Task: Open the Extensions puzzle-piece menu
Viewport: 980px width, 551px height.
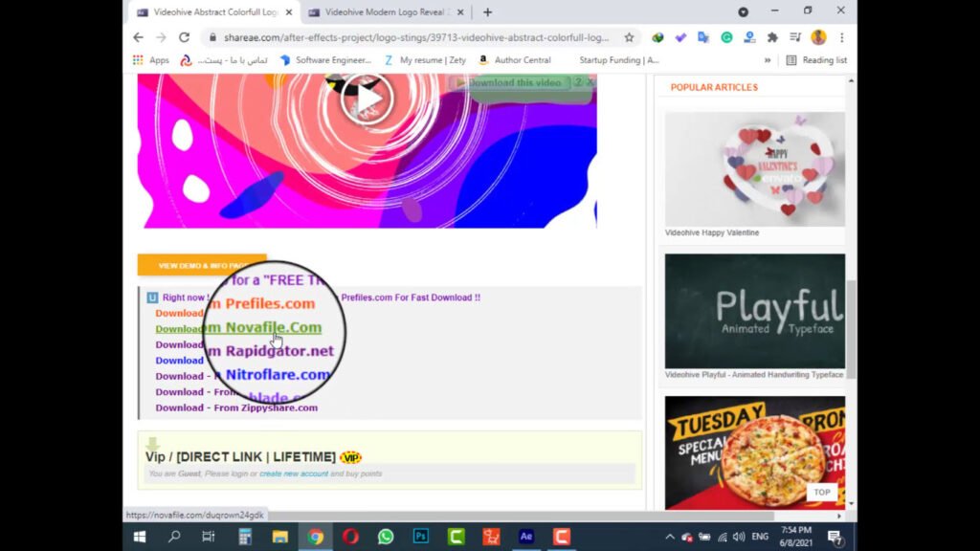Action: click(772, 37)
